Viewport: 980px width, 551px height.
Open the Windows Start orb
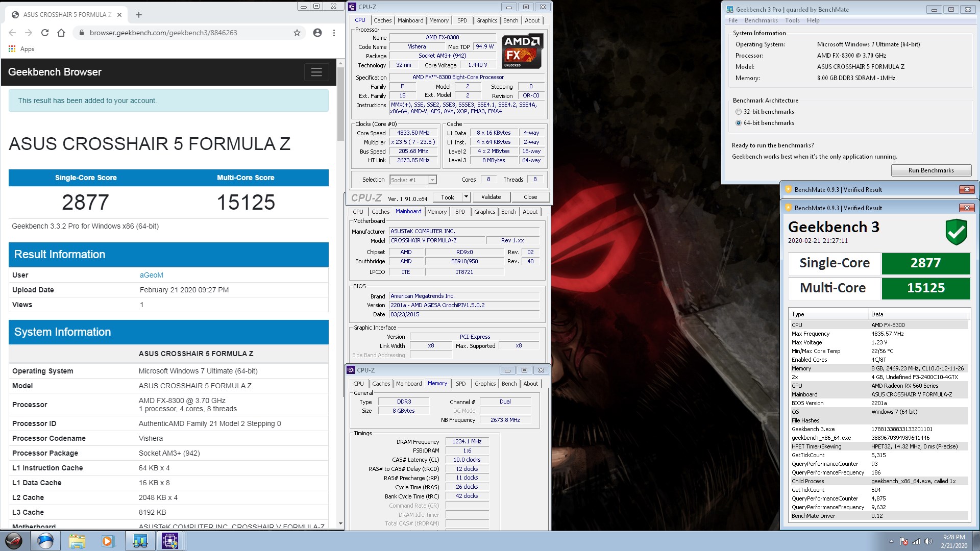point(14,541)
